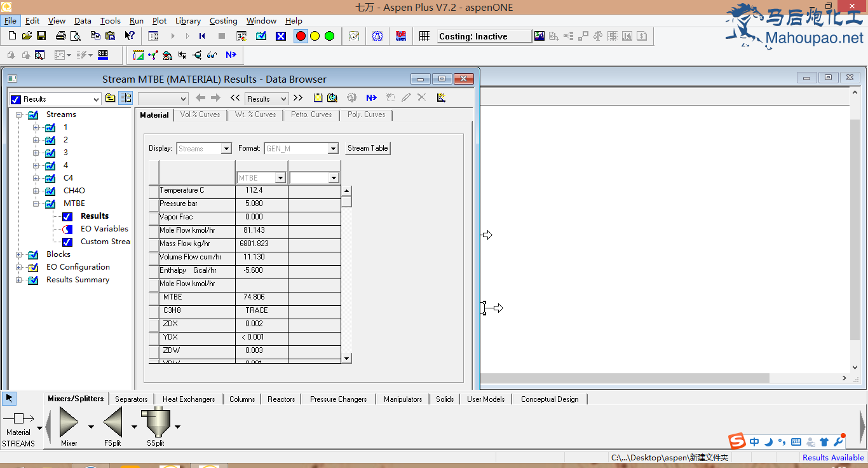The image size is (868, 468).
Task: Click the N> Next icon in Data Browser
Action: [x=371, y=98]
